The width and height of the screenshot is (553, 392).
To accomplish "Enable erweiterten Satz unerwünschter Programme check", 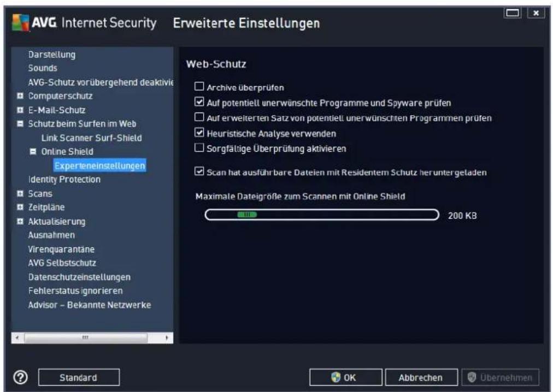I will pyautogui.click(x=199, y=117).
